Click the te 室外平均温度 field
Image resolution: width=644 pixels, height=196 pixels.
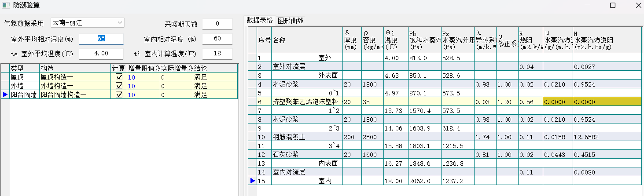(101, 54)
